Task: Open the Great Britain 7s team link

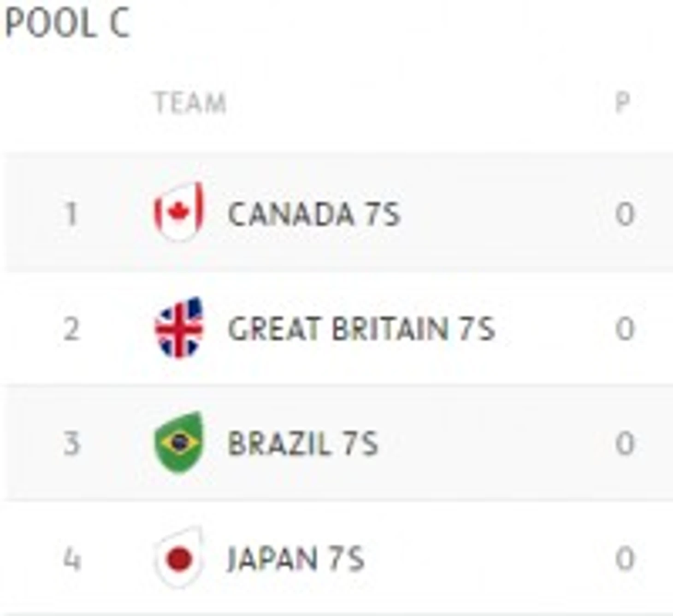Action: click(x=361, y=329)
